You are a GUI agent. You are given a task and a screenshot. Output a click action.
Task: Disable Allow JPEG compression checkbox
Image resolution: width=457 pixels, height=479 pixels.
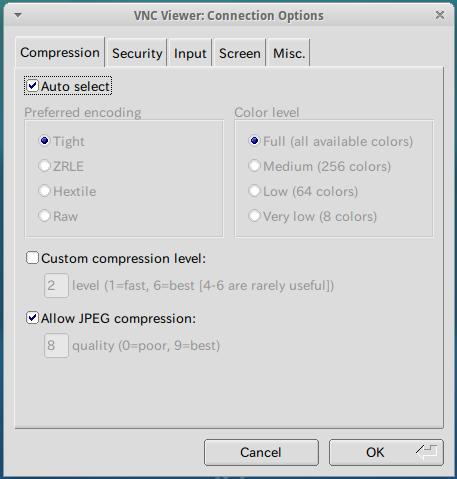point(32,318)
